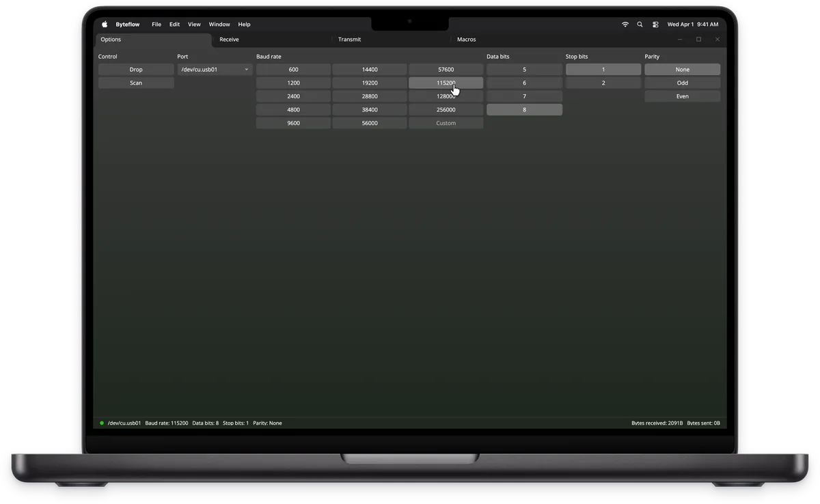820x504 pixels.
Task: Select baud rate 9600
Action: pyautogui.click(x=293, y=124)
